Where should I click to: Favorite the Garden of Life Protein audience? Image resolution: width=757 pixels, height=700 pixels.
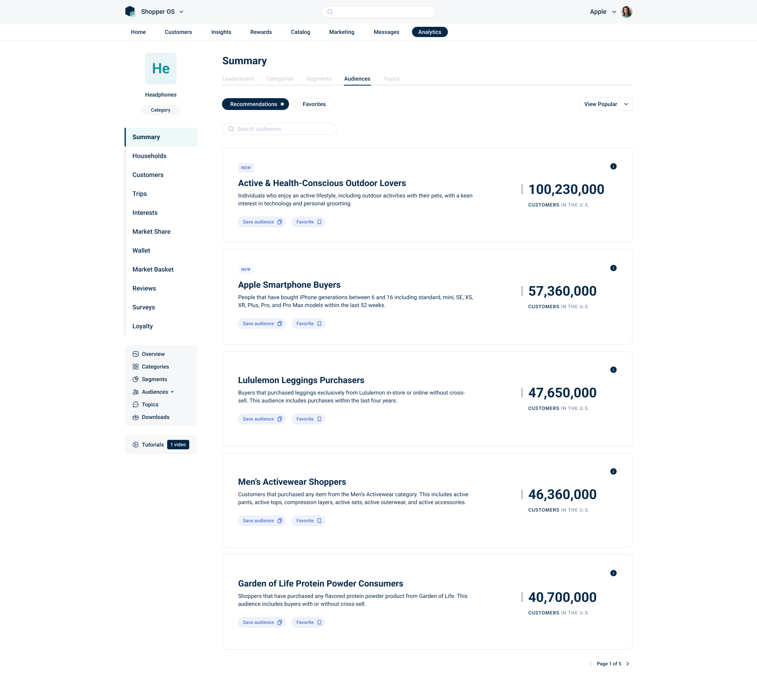[x=308, y=622]
